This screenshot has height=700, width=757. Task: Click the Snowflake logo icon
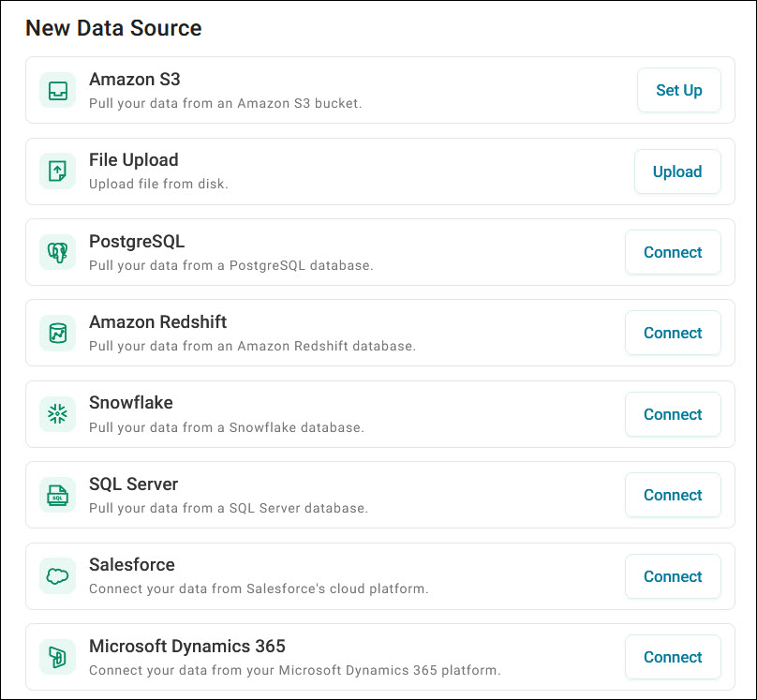pos(57,414)
